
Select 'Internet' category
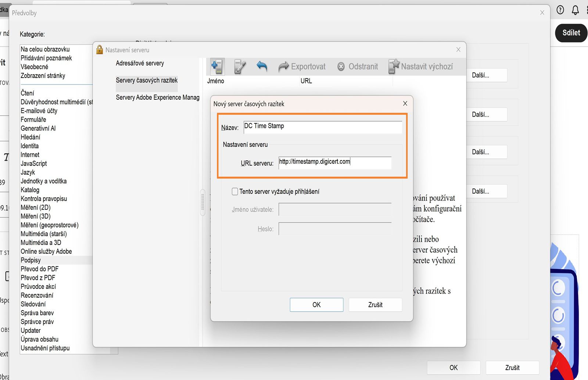coord(30,155)
